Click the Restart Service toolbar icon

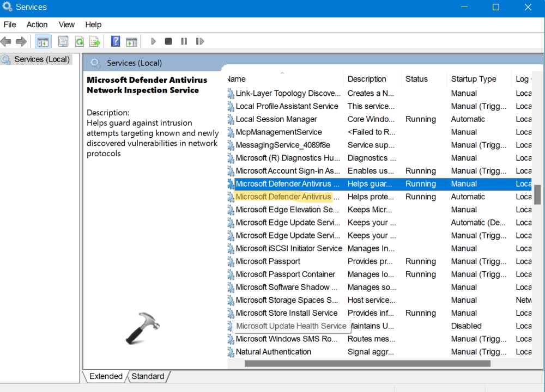coord(200,41)
